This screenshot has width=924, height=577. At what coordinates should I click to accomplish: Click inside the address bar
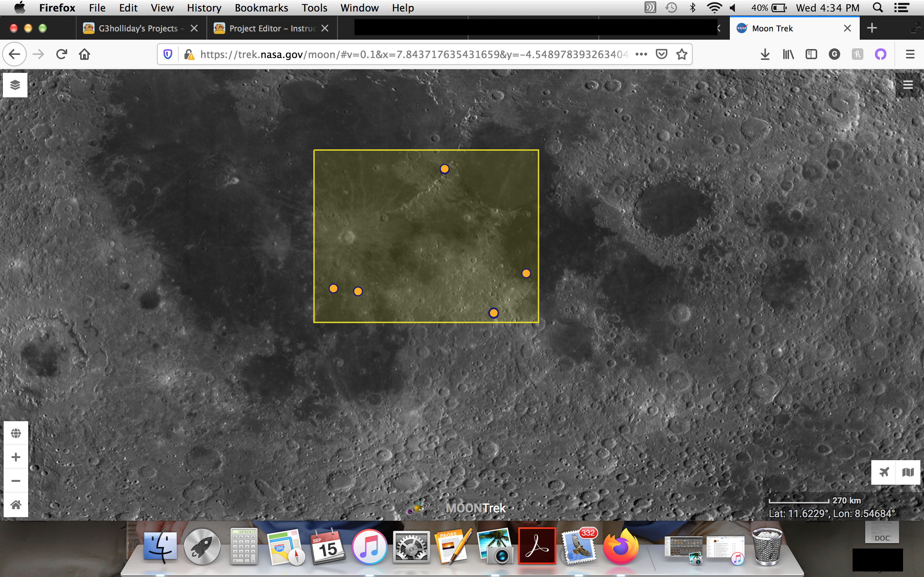coord(420,54)
